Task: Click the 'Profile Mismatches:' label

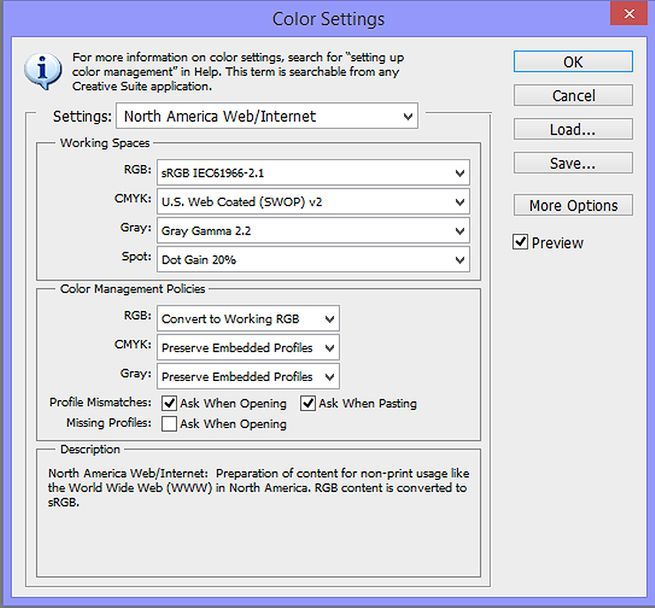Action: click(x=100, y=402)
